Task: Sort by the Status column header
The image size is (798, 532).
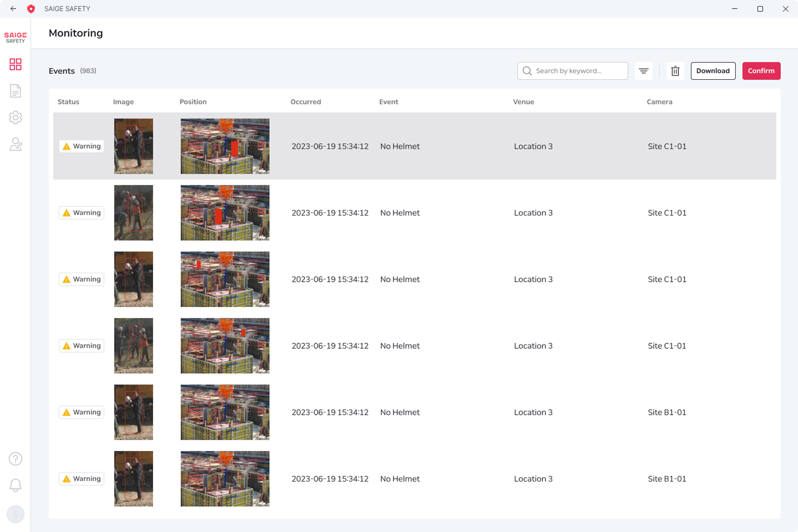Action: pos(68,102)
